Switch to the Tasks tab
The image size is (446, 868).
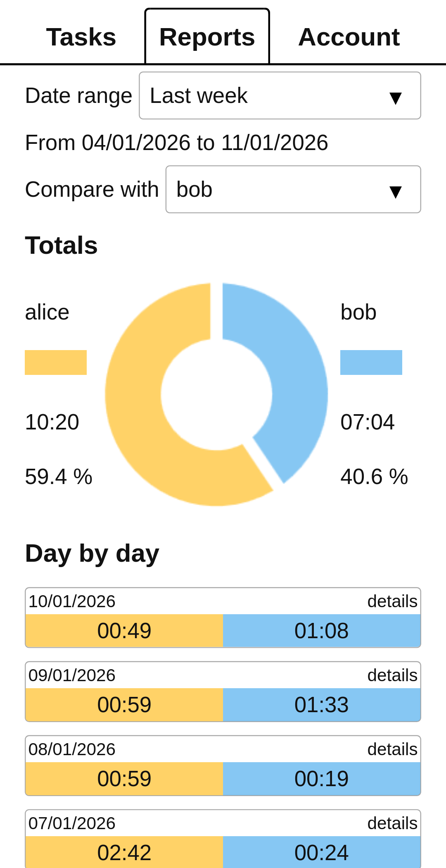(x=81, y=37)
